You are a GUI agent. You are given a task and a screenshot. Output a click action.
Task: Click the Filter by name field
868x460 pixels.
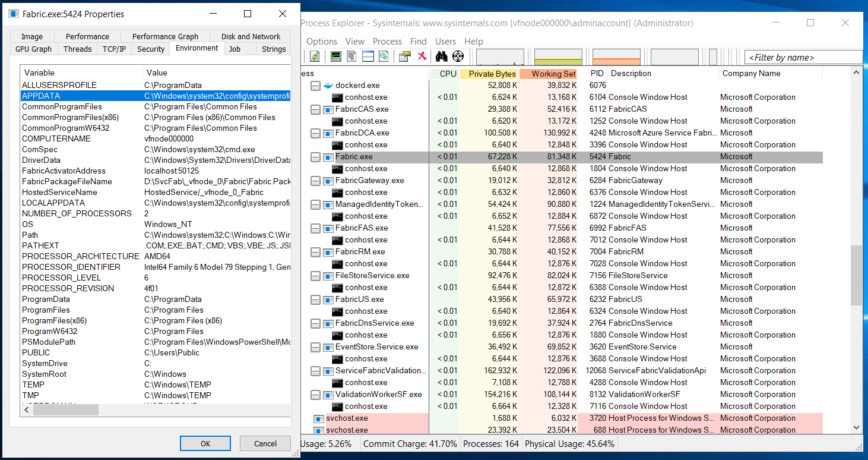(803, 57)
